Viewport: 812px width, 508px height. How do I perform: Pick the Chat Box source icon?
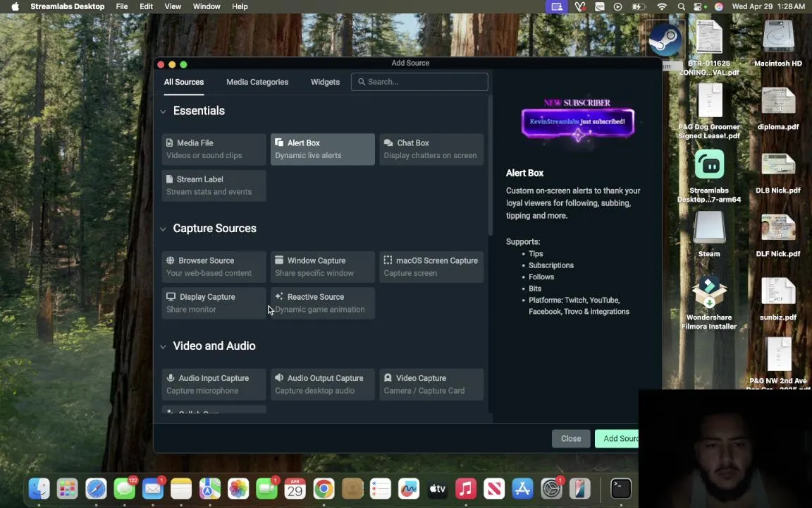pyautogui.click(x=388, y=143)
